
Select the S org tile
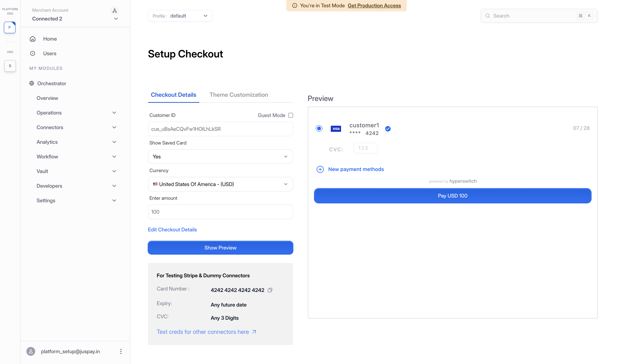point(10,66)
